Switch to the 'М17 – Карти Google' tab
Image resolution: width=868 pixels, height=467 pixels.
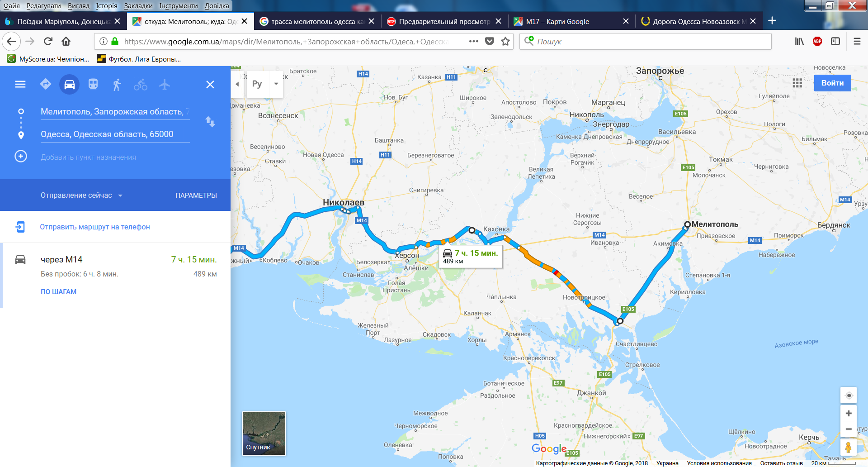tap(571, 21)
